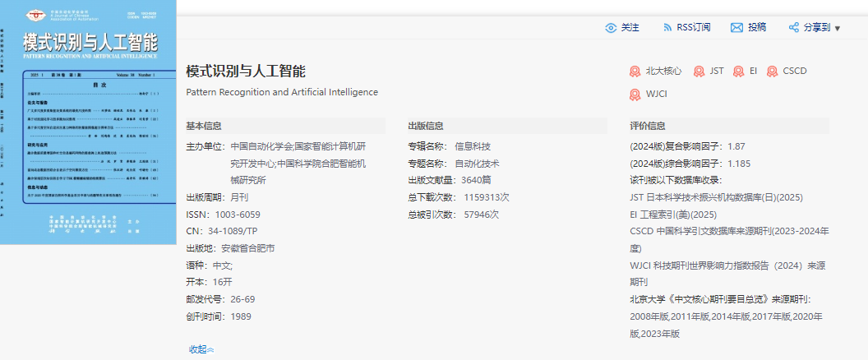868x360 pixels.
Task: Click the English title Pattern Recognition and Artificial Intelligence
Action: tap(282, 93)
